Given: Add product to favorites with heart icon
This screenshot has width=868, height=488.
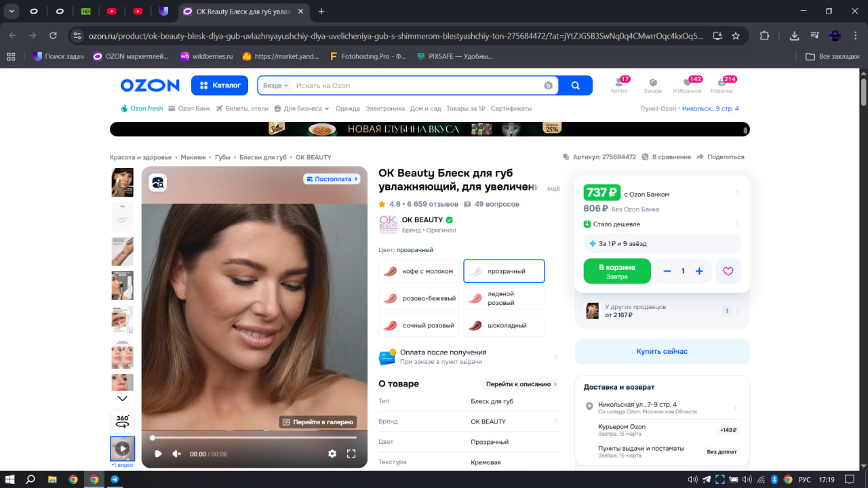Looking at the screenshot, I should 728,271.
